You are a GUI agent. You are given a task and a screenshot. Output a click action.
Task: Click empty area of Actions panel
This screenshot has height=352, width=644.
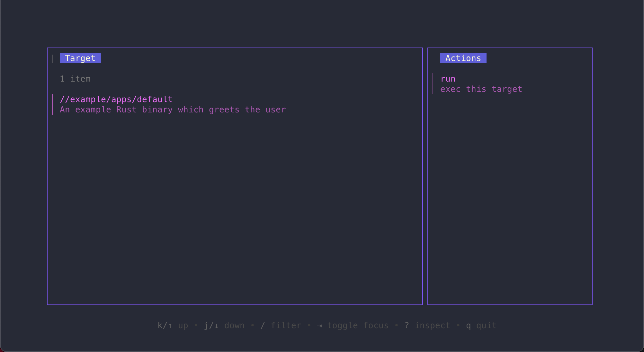coord(510,199)
